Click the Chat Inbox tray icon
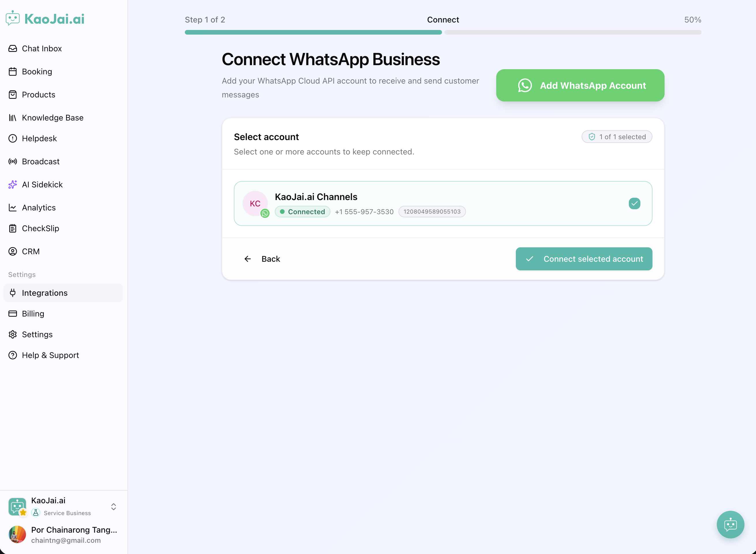The height and width of the screenshot is (554, 756). click(x=13, y=49)
